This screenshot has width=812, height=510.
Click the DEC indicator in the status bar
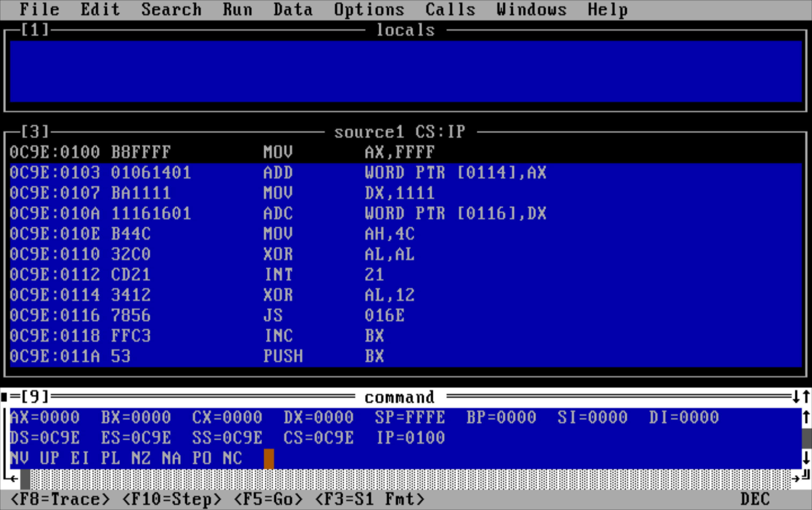pos(755,499)
